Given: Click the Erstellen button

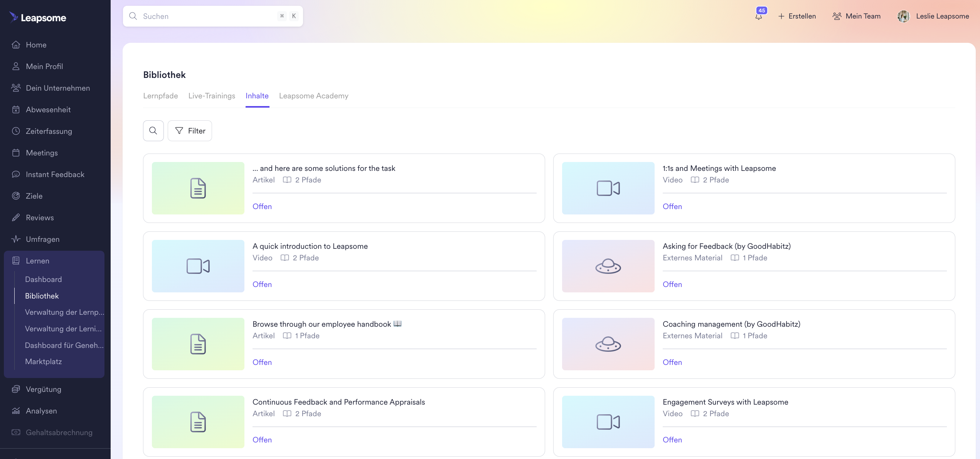Looking at the screenshot, I should [796, 16].
